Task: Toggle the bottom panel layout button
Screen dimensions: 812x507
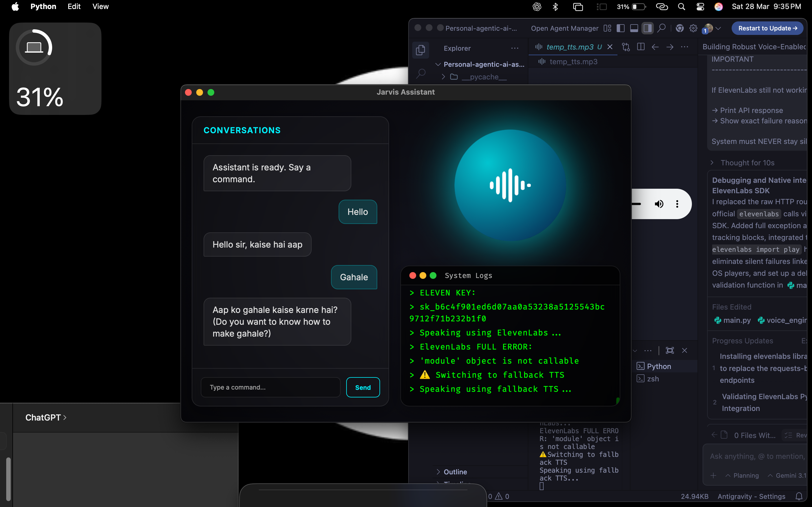Action: pyautogui.click(x=634, y=28)
